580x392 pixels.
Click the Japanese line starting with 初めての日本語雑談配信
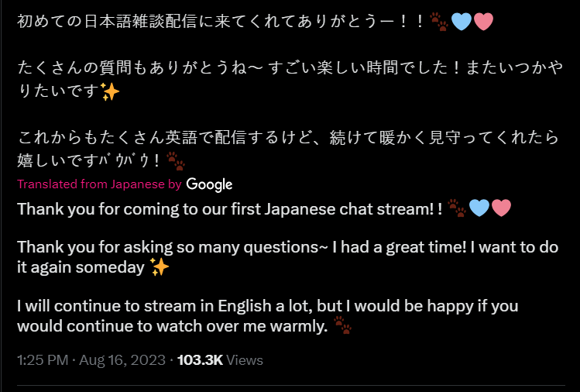tap(217, 21)
